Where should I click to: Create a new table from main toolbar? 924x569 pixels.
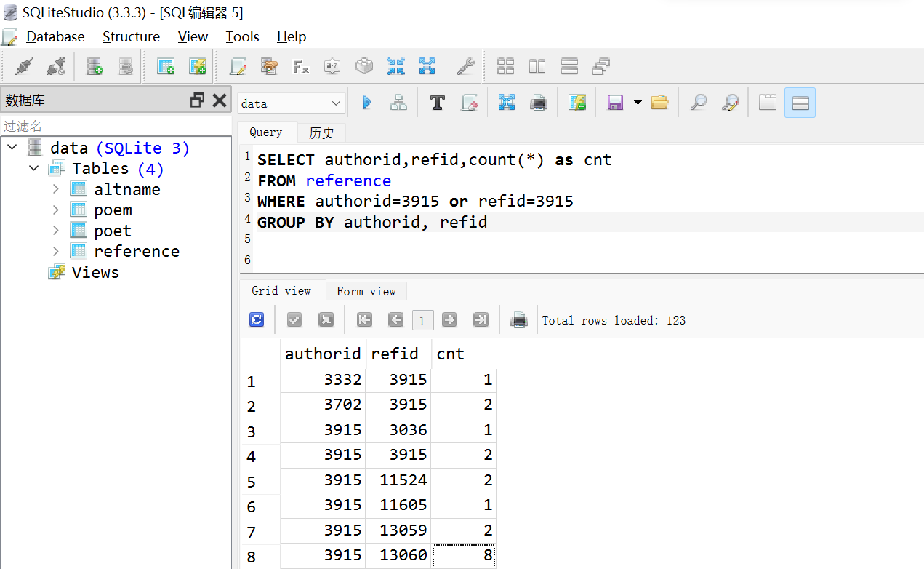pyautogui.click(x=166, y=67)
